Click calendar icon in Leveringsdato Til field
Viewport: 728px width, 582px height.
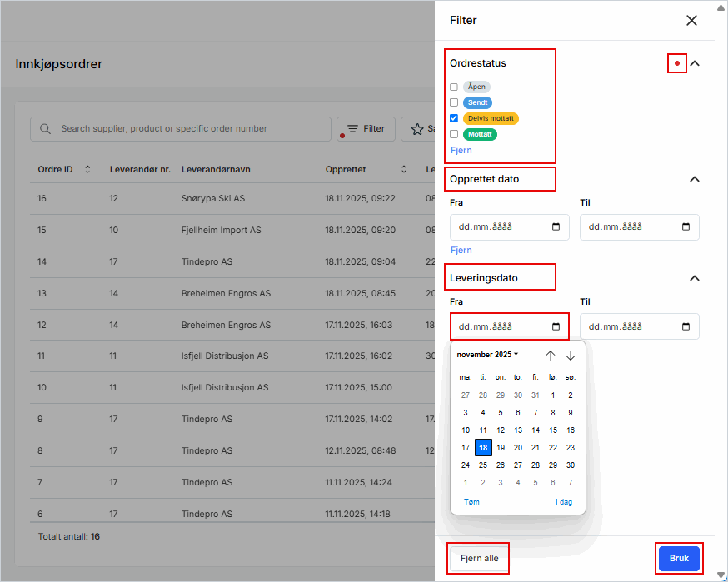[x=686, y=326]
